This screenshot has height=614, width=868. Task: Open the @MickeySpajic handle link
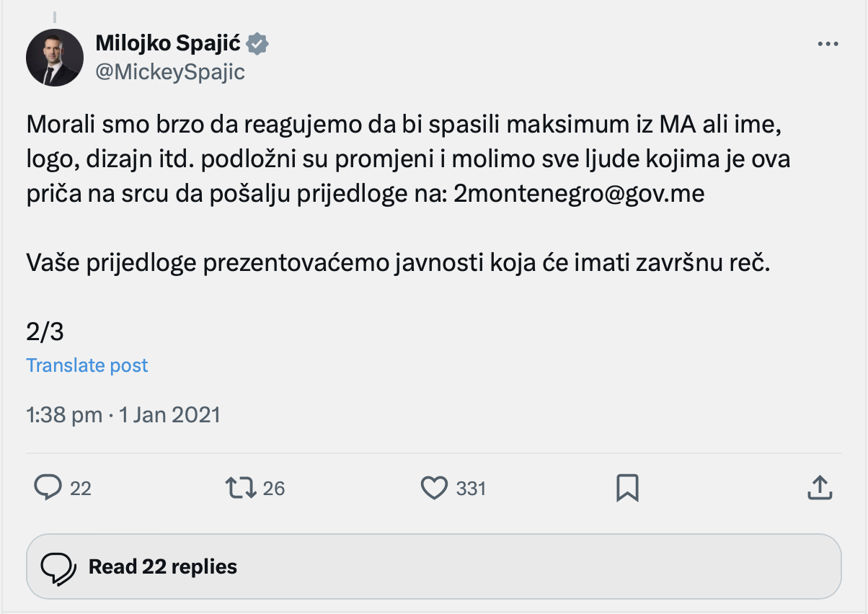click(170, 72)
